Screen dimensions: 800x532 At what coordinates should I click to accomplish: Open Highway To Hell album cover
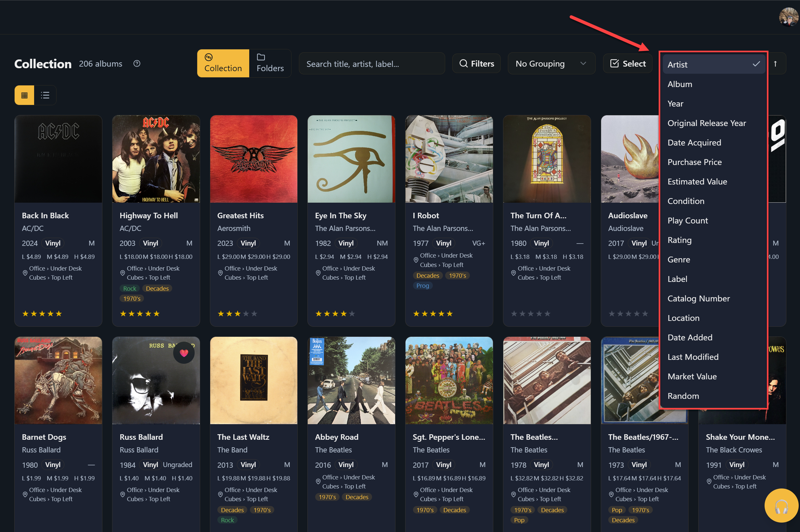click(156, 159)
